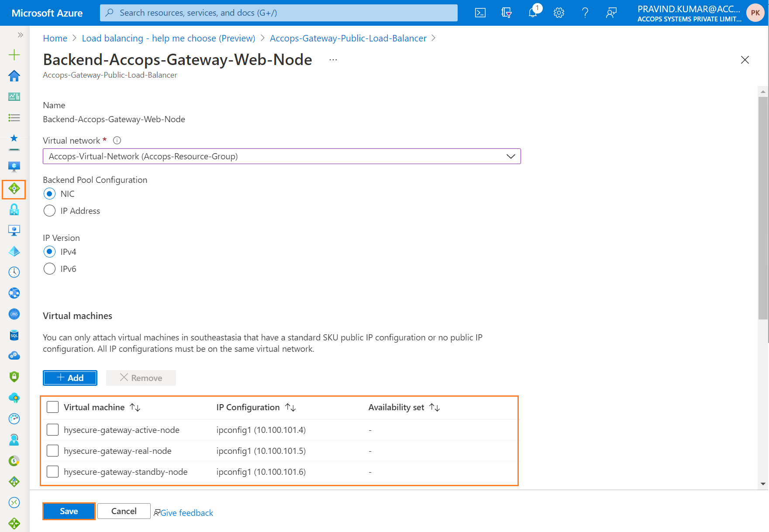Screen dimensions: 769x532
Task: Click the Remove button
Action: coord(141,378)
